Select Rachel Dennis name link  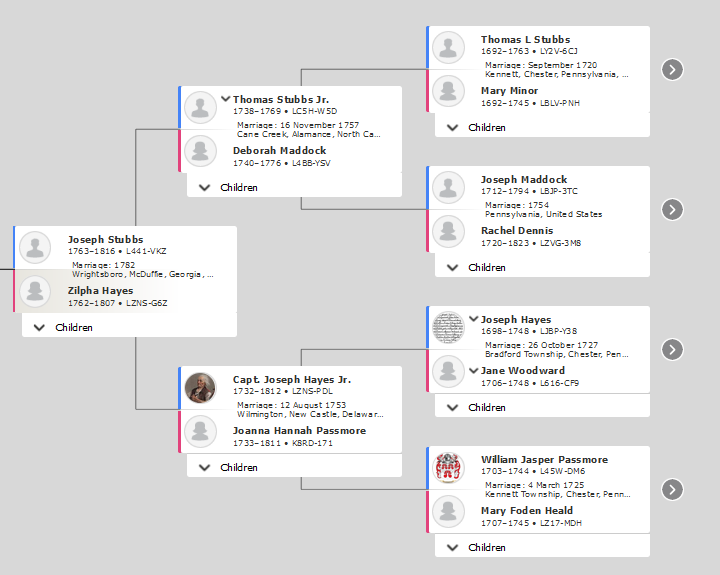point(516,230)
